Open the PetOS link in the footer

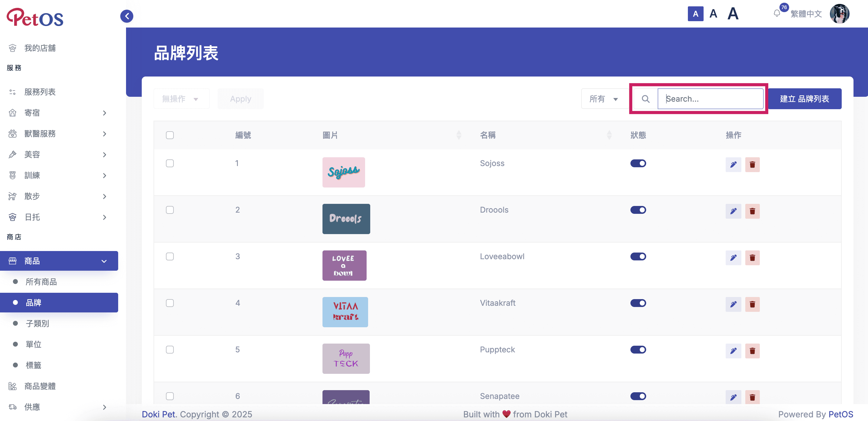[x=841, y=414]
